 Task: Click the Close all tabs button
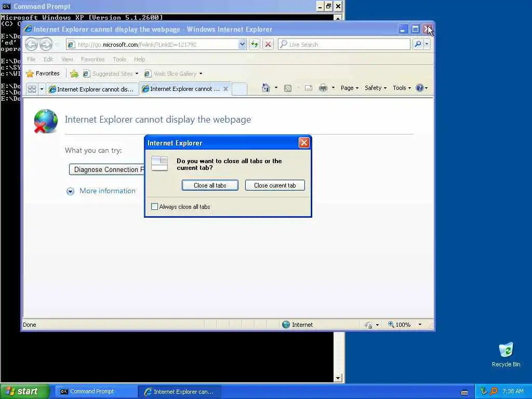(210, 185)
